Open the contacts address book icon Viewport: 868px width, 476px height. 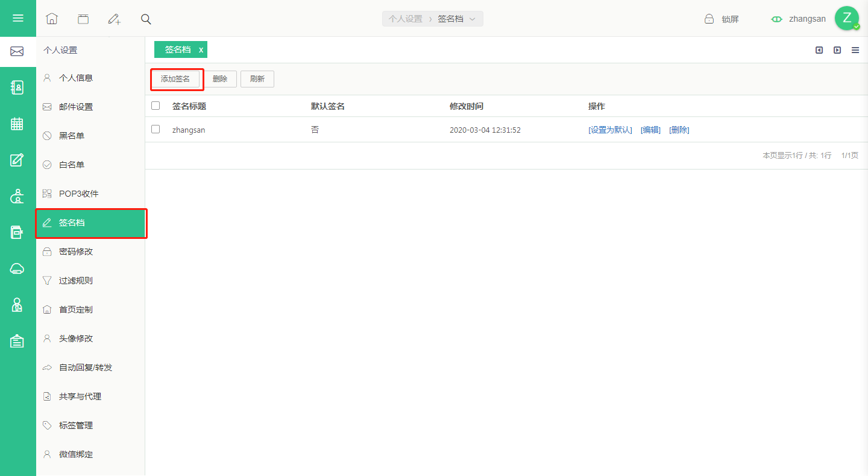point(17,87)
